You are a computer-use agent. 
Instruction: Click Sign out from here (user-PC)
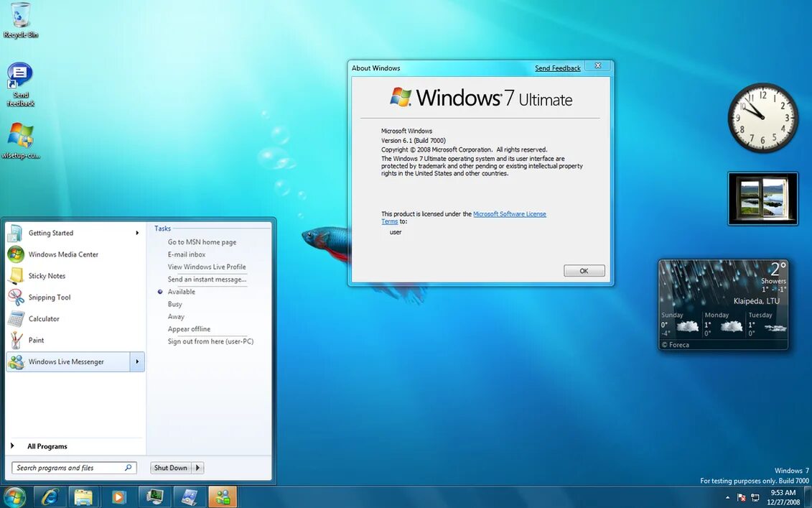[x=211, y=341]
